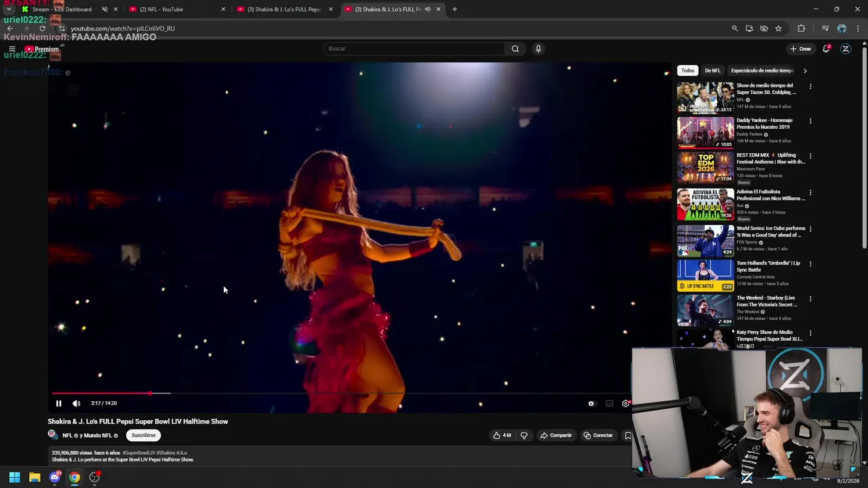This screenshot has height=488, width=868.
Task: Open Chrome tab search dropdown arrow
Action: coord(8,9)
